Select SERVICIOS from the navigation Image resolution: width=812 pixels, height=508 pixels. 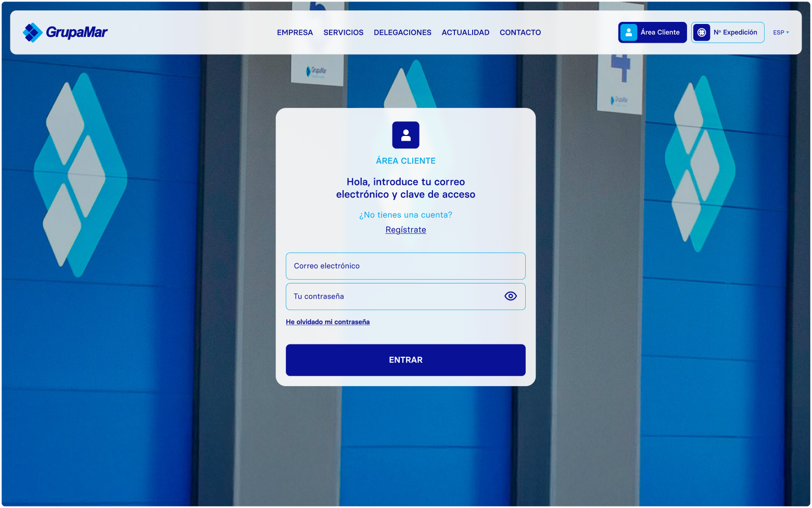(343, 32)
